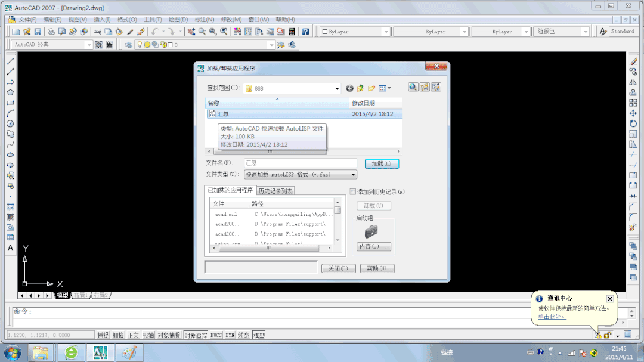Toggle 正交 ortho mode in status bar
Image resolution: width=644 pixels, height=362 pixels.
pos(133,335)
